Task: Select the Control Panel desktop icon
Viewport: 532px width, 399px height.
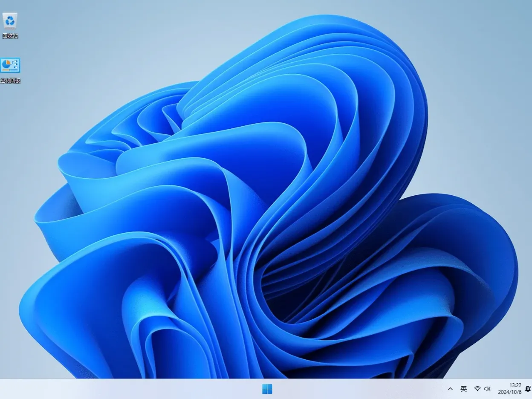Action: click(9, 65)
